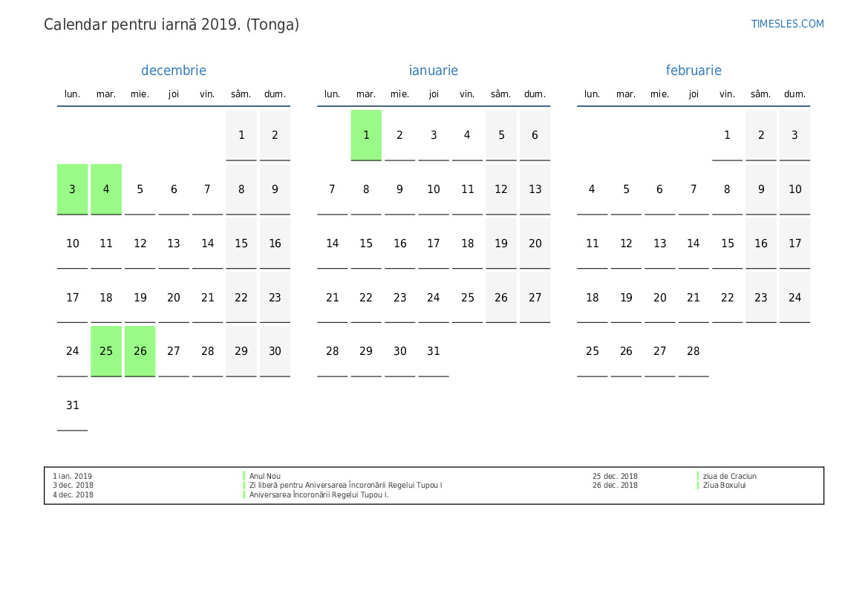Click January 19 weekend cell

[501, 244]
